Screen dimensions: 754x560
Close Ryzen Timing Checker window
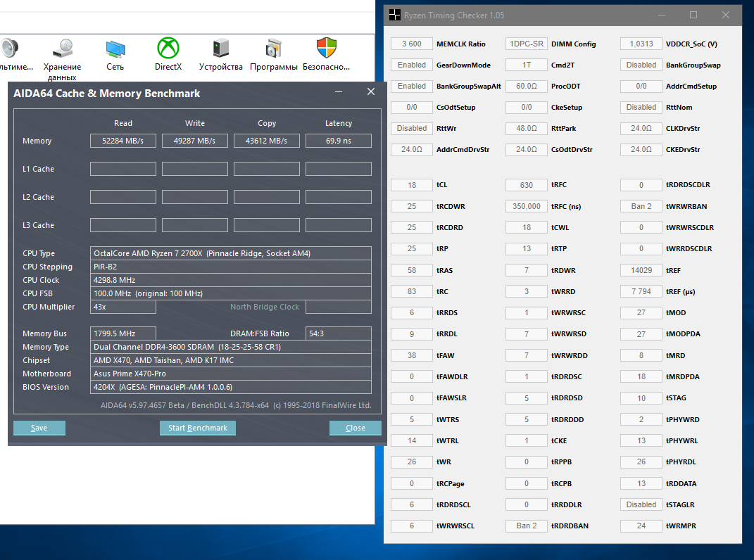coord(726,15)
